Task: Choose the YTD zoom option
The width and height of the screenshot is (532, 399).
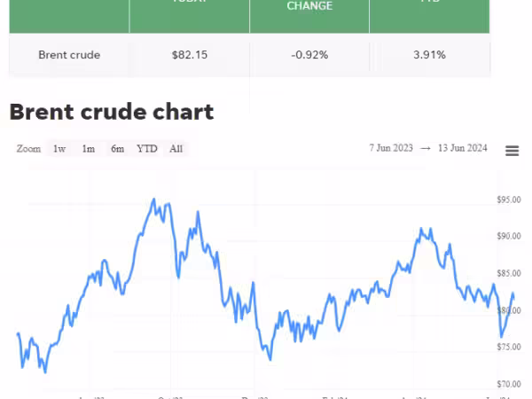Action: coord(147,149)
